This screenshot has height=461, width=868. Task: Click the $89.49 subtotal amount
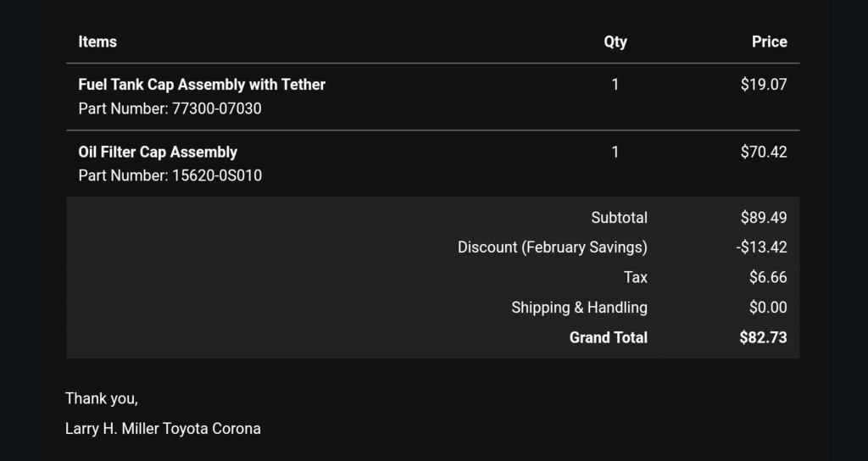[x=764, y=218]
